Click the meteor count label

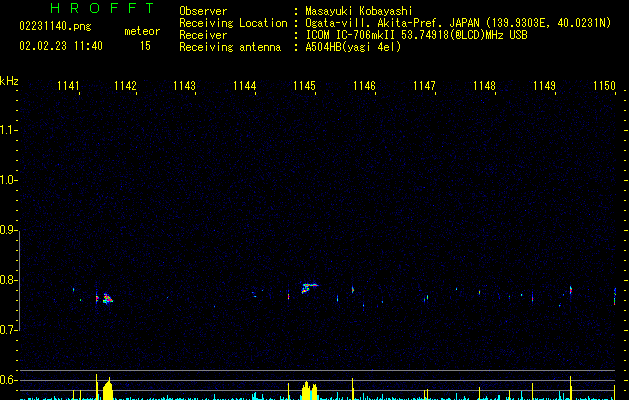[142, 31]
